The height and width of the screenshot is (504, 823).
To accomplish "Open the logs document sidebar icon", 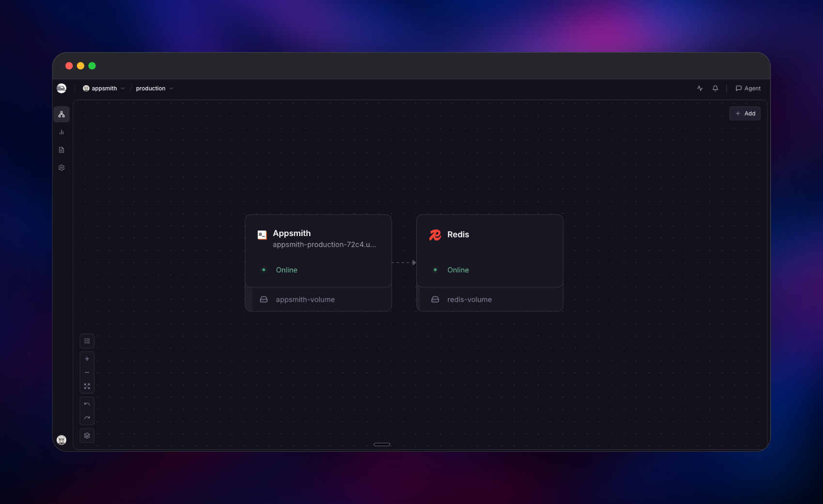I will [61, 150].
